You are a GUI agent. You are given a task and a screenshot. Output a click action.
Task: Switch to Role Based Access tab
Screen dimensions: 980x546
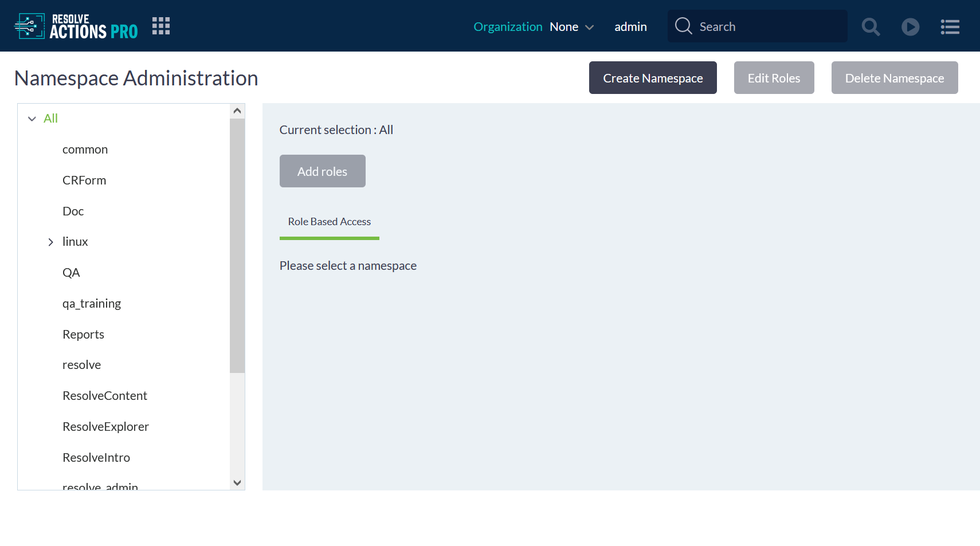pyautogui.click(x=329, y=222)
